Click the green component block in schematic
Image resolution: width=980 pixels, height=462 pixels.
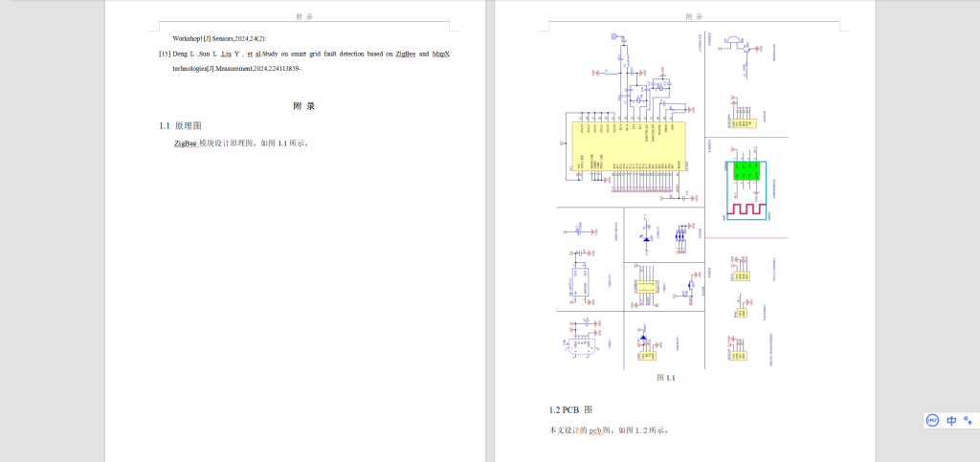point(746,170)
